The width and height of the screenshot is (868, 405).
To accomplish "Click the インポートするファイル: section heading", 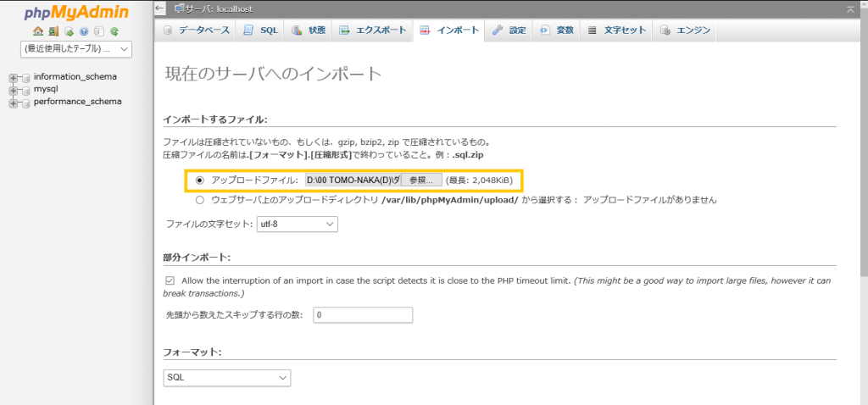I will (215, 119).
